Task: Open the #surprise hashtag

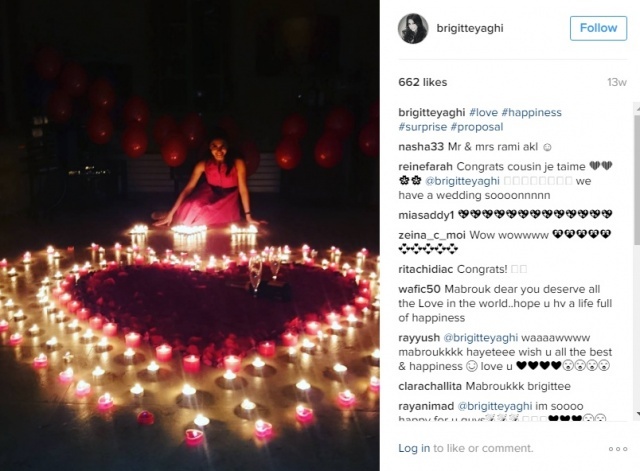Action: point(422,127)
